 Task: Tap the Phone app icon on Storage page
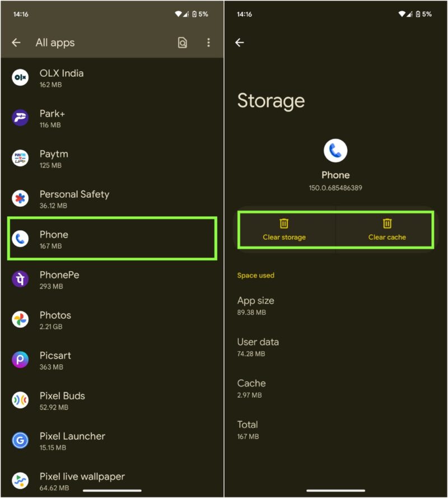(335, 151)
